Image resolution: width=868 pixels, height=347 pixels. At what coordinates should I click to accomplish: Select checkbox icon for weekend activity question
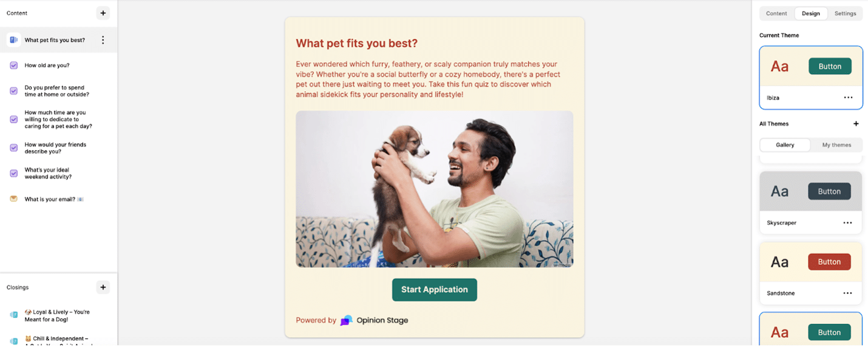point(14,173)
